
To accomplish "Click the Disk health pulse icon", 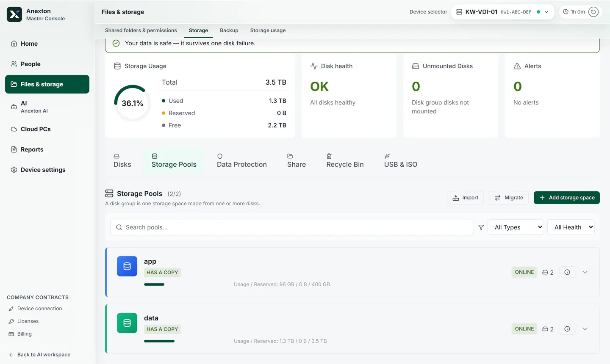I will (314, 66).
